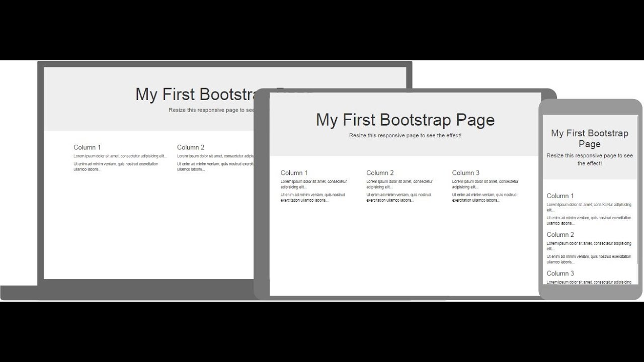Image resolution: width=644 pixels, height=362 pixels.
Task: Click the laptop's 'Resize this responsive page' subtitle
Action: pyautogui.click(x=212, y=110)
